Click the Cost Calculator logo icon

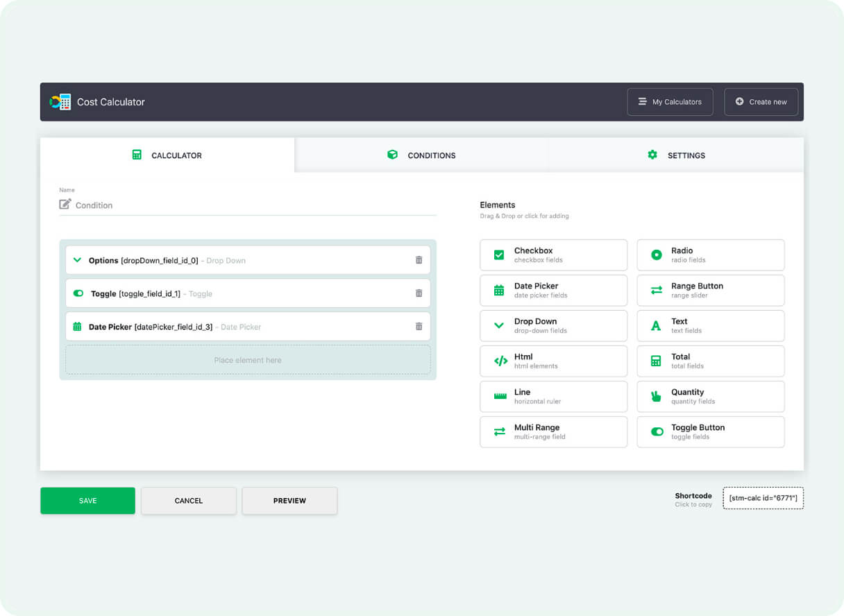pos(60,102)
